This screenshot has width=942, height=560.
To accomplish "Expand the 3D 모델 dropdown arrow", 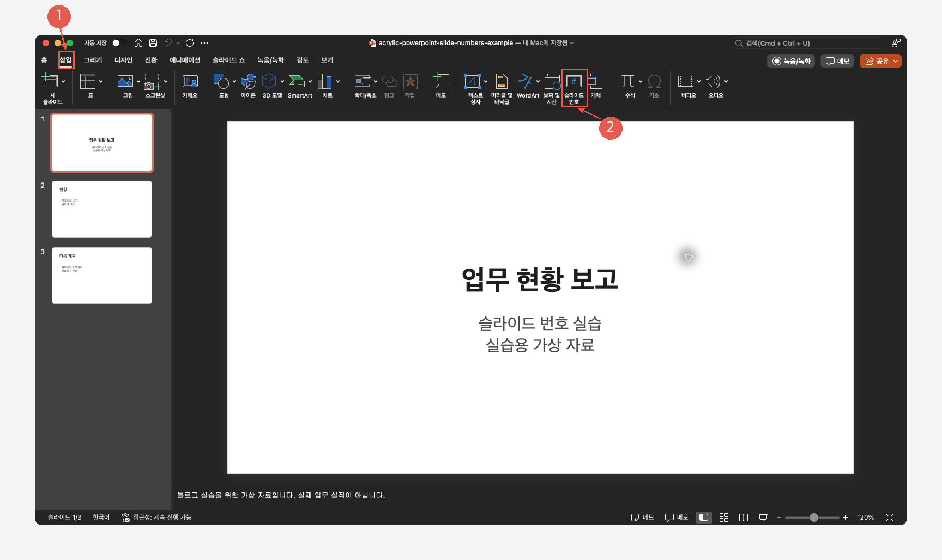I will [x=282, y=81].
